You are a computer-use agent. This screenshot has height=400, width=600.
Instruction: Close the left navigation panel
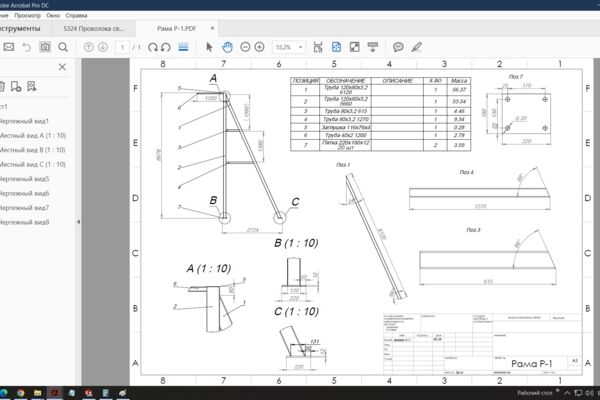[x=62, y=67]
